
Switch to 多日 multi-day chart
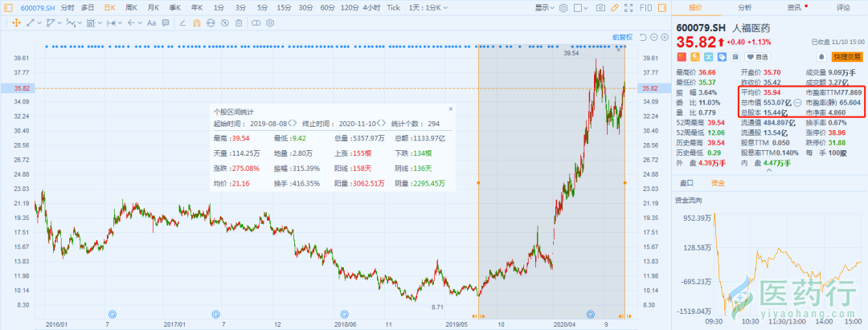[88, 8]
